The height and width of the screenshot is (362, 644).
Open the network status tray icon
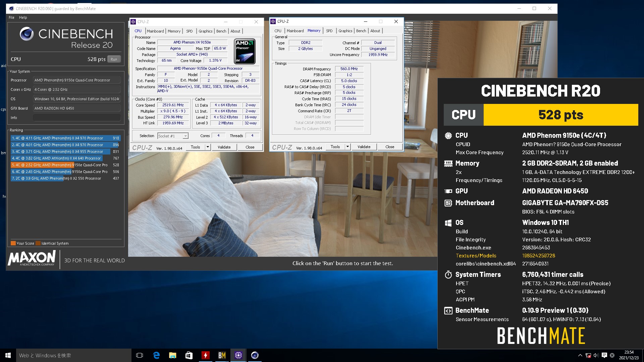[588, 355]
